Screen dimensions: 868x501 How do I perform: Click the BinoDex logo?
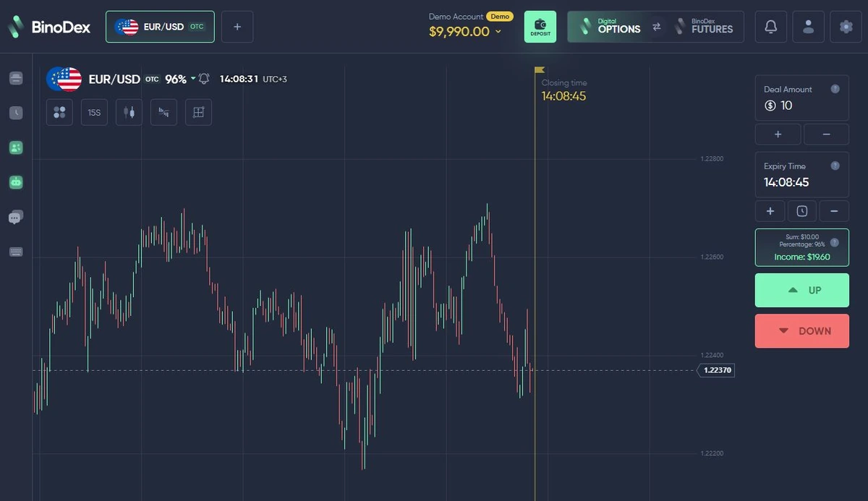(48, 27)
